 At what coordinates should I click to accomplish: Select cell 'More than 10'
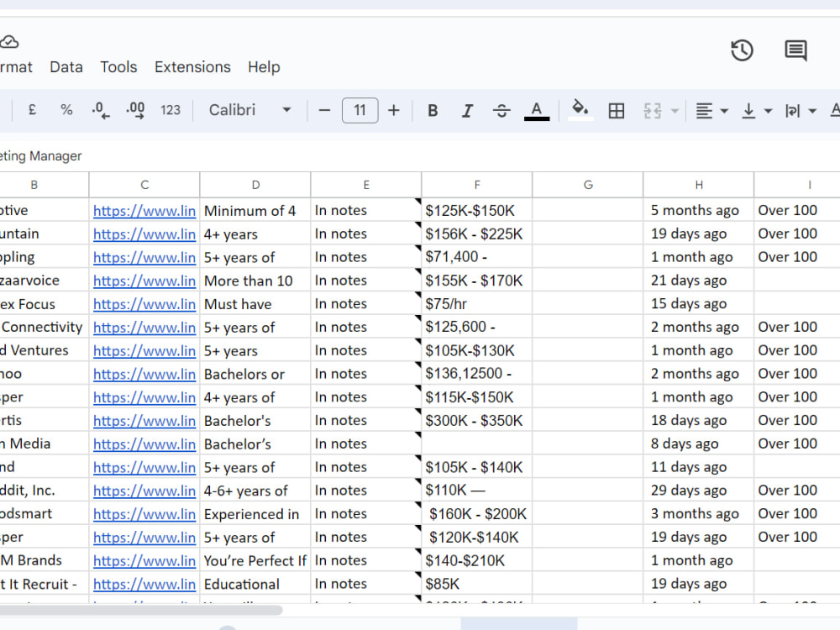255,281
